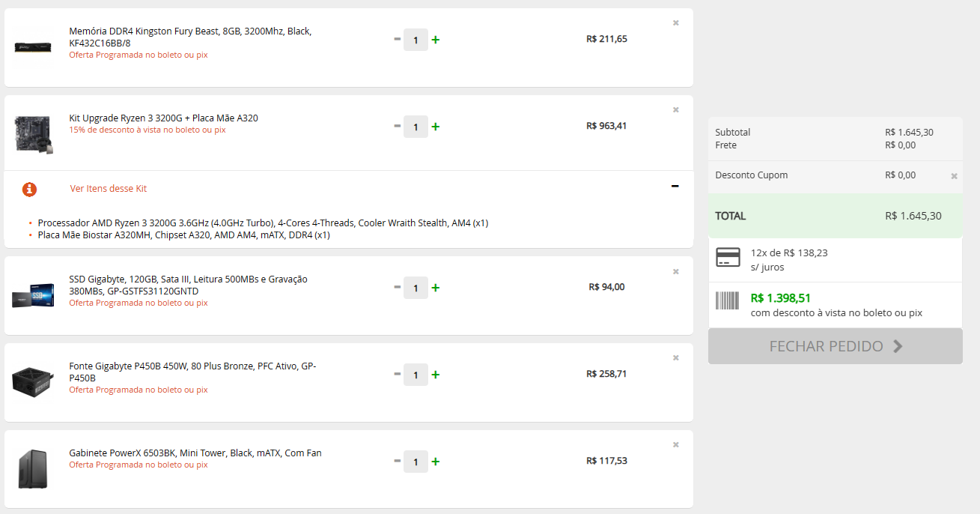Open SSD Gigabyte 120GB Sata III product link

(188, 285)
